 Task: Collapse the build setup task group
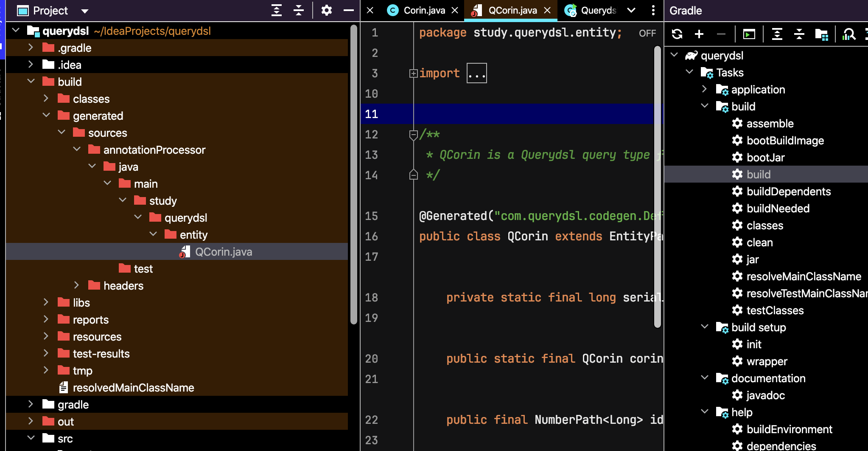[705, 327]
